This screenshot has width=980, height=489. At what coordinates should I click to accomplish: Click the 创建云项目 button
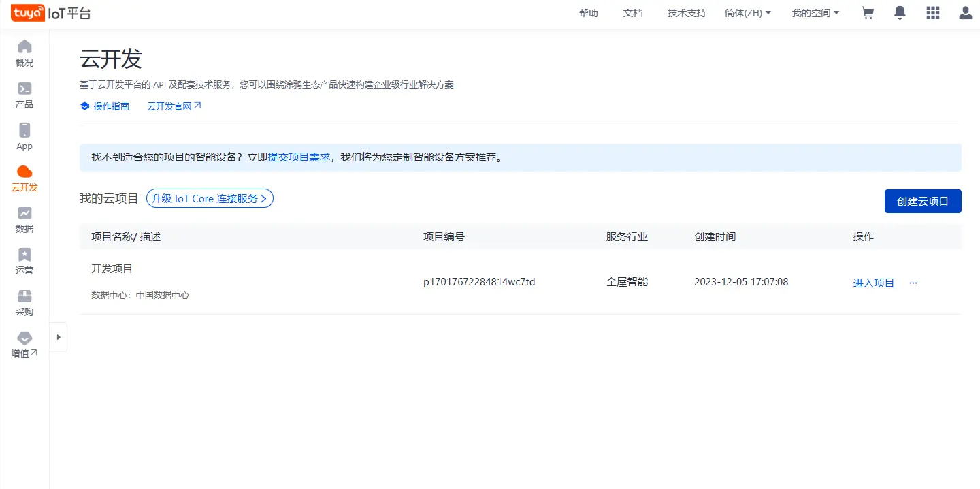923,201
